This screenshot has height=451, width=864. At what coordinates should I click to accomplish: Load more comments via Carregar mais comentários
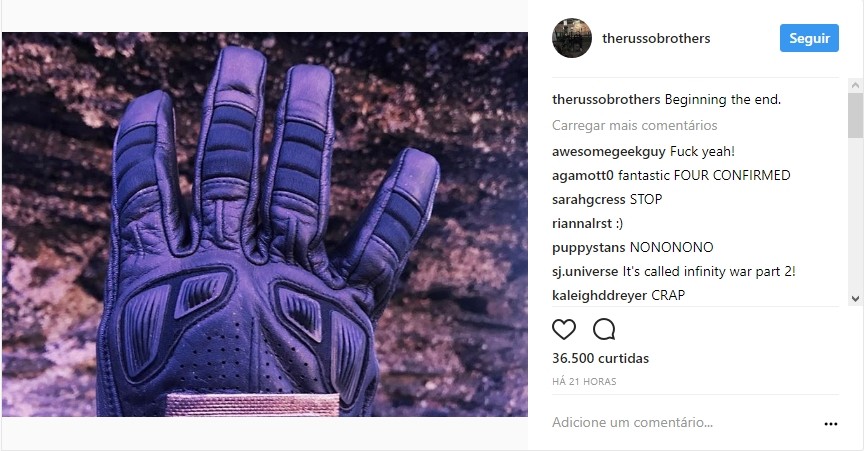pyautogui.click(x=634, y=125)
